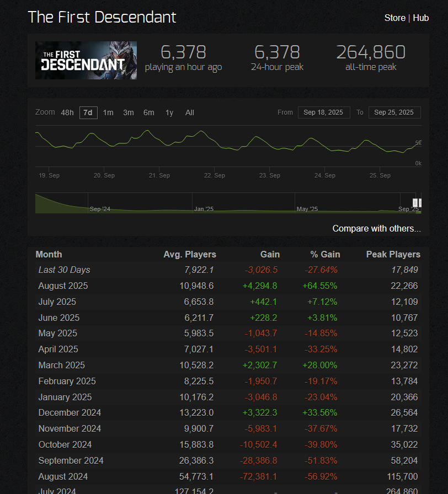Click the Gain column header
This screenshot has height=494, width=448.
[270, 254]
